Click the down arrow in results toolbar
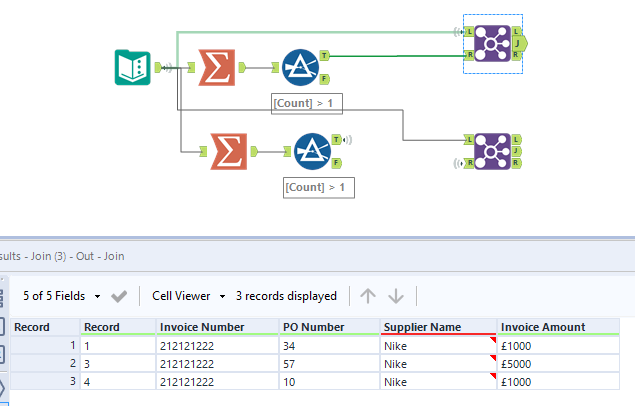 (396, 296)
